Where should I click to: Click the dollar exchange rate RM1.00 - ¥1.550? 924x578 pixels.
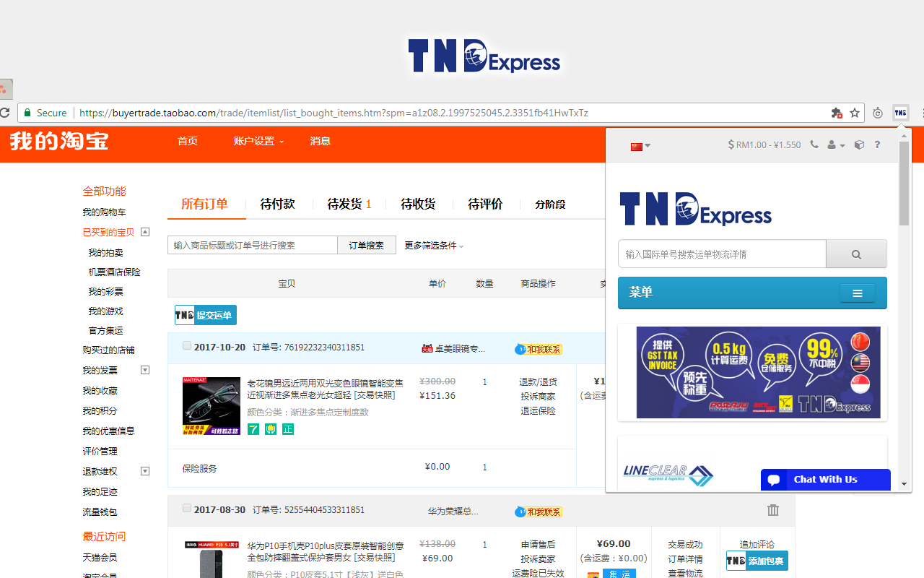pyautogui.click(x=764, y=144)
